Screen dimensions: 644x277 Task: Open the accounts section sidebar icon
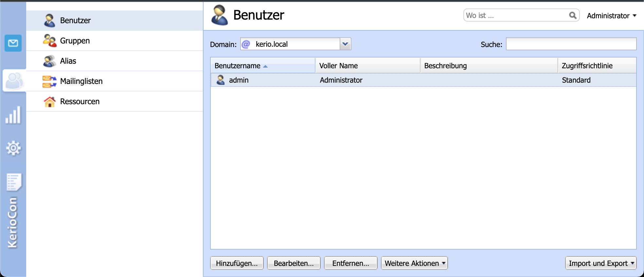point(14,81)
